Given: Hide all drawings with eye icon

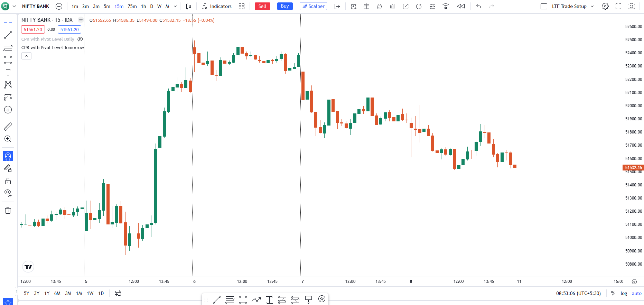Looking at the screenshot, I should click(x=8, y=193).
